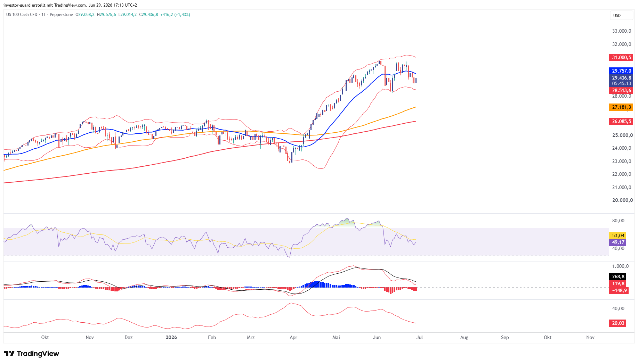Image resolution: width=638 pixels, height=364 pixels.
Task: Click the close value C29.436,8
Action: coord(149,15)
